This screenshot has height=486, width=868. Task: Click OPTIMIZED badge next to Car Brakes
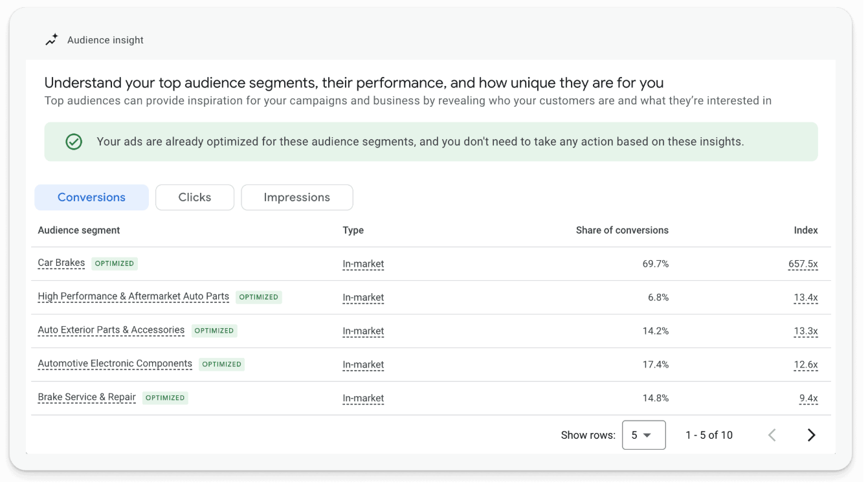115,263
